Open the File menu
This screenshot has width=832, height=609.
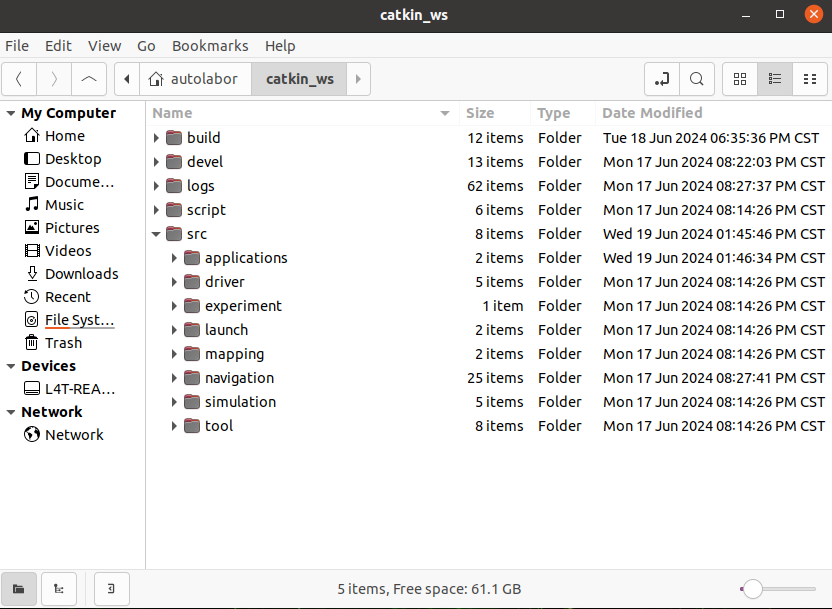[x=17, y=46]
